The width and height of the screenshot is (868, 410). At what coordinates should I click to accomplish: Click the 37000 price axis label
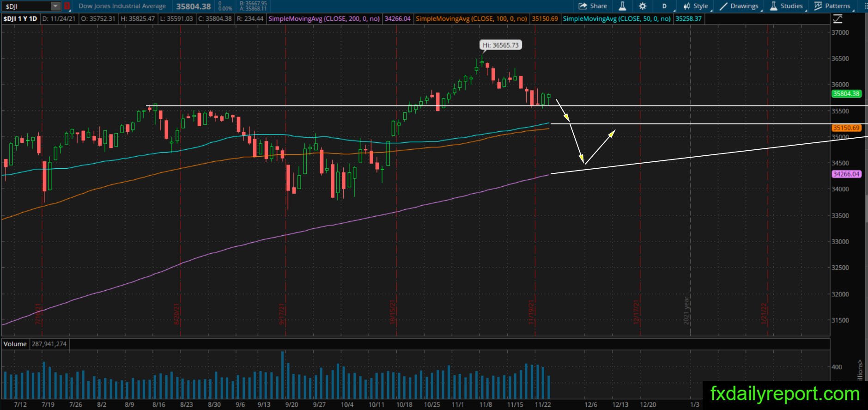(x=840, y=32)
